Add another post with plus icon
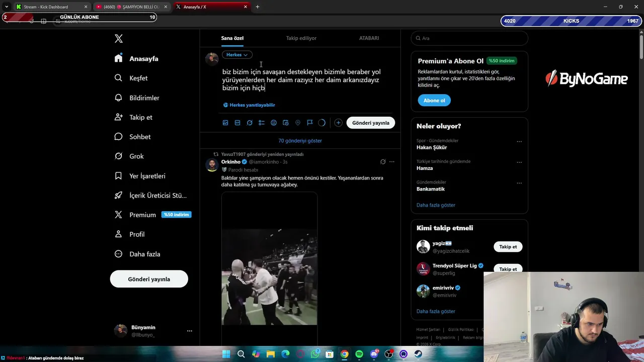The width and height of the screenshot is (644, 362). (x=338, y=123)
